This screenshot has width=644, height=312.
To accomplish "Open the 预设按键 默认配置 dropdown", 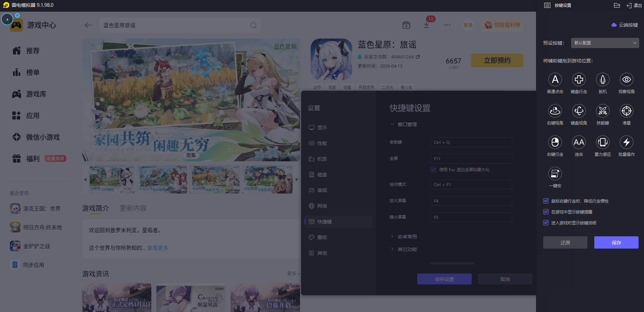I will tap(605, 43).
